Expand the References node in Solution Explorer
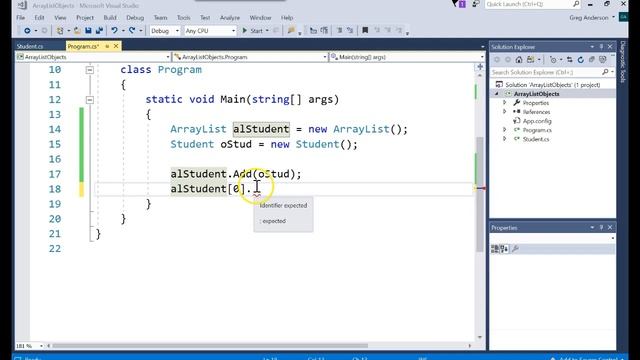The height and width of the screenshot is (360, 640). [x=504, y=112]
